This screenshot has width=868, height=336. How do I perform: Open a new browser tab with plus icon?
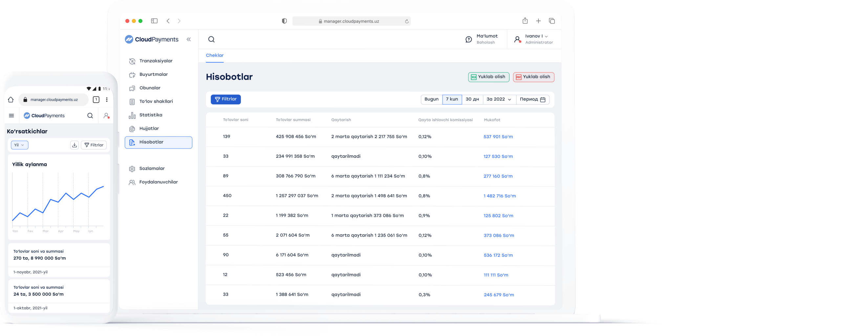538,21
